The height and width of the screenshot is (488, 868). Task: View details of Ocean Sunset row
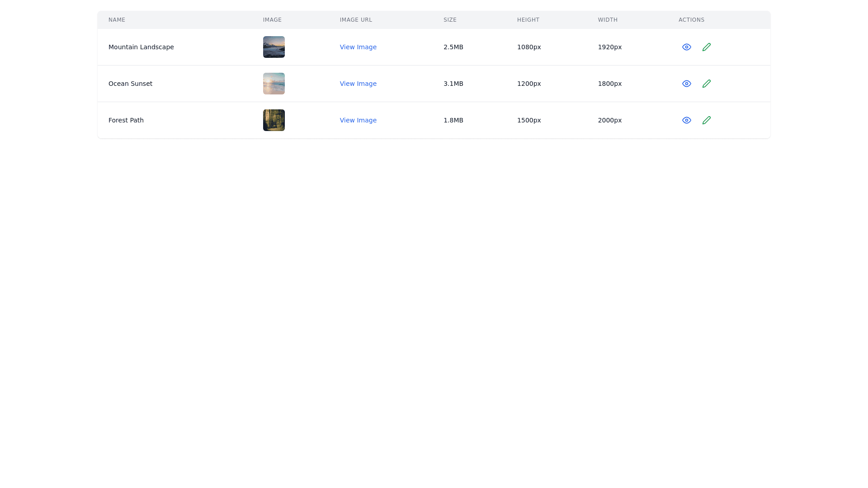pos(686,84)
